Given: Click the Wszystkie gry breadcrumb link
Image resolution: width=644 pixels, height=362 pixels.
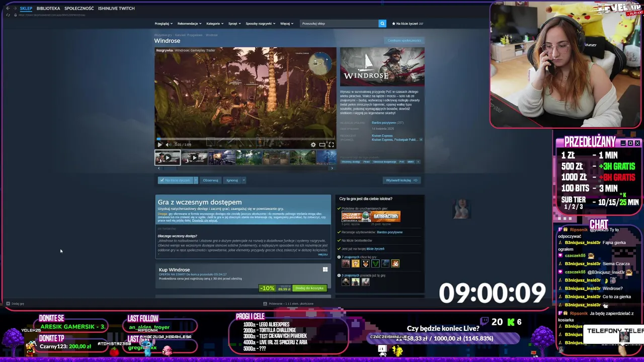Looking at the screenshot, I should point(163,35).
